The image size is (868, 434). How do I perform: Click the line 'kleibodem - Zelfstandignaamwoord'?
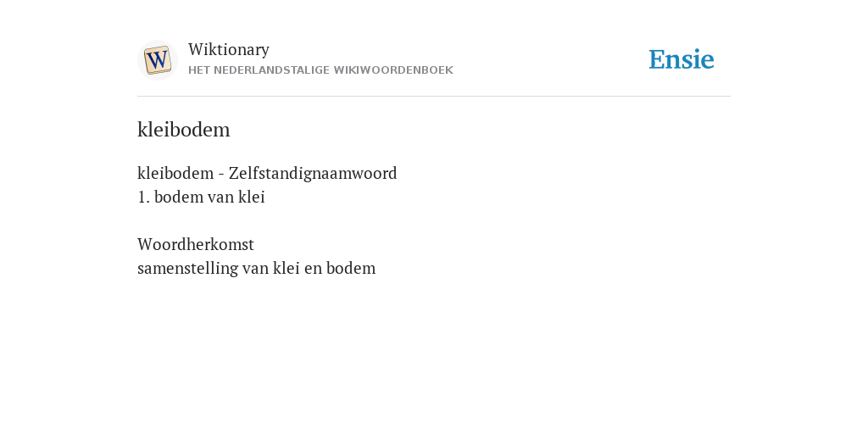click(267, 173)
